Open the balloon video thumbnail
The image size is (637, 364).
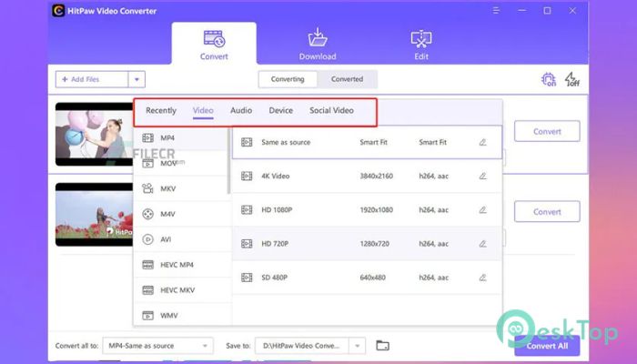(95, 134)
